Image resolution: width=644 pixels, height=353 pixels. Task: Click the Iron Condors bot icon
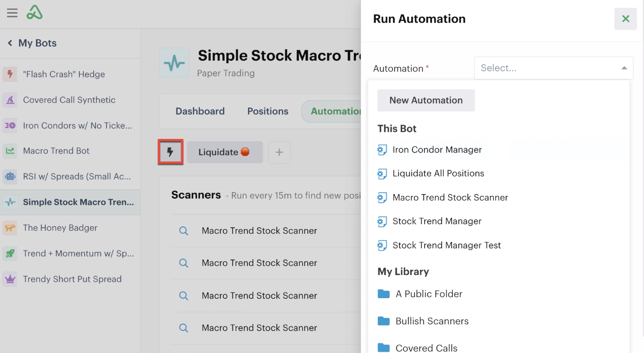[10, 125]
